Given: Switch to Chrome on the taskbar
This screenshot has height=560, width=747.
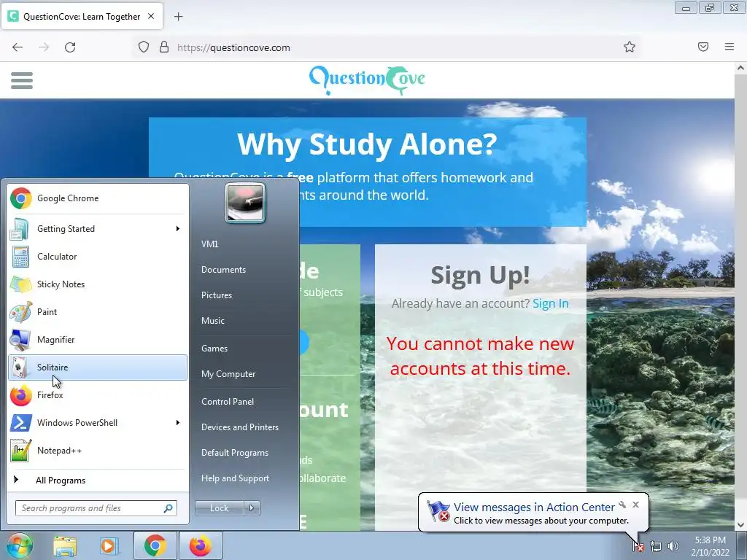Looking at the screenshot, I should 155,545.
